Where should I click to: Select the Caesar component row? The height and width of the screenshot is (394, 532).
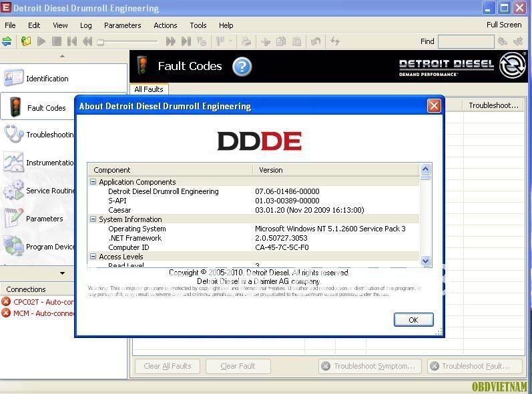click(254, 210)
